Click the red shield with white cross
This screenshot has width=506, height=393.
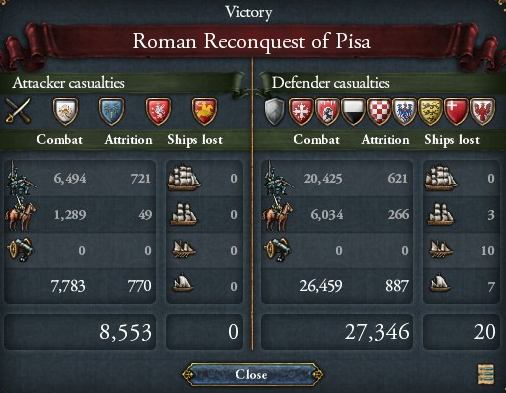pyautogui.click(x=456, y=112)
